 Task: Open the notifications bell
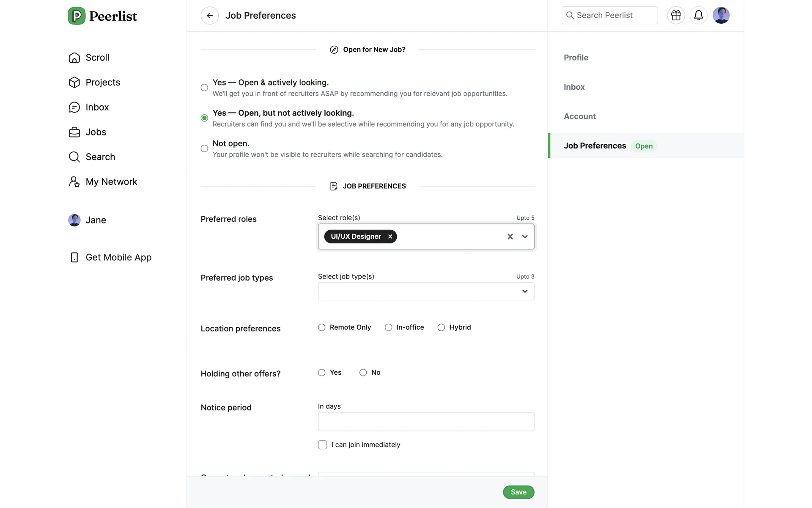coord(698,16)
